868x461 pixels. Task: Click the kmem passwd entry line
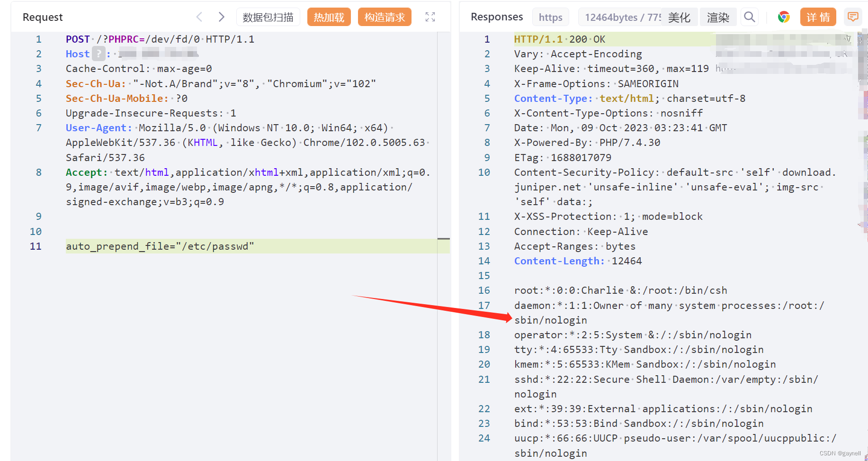click(x=645, y=364)
